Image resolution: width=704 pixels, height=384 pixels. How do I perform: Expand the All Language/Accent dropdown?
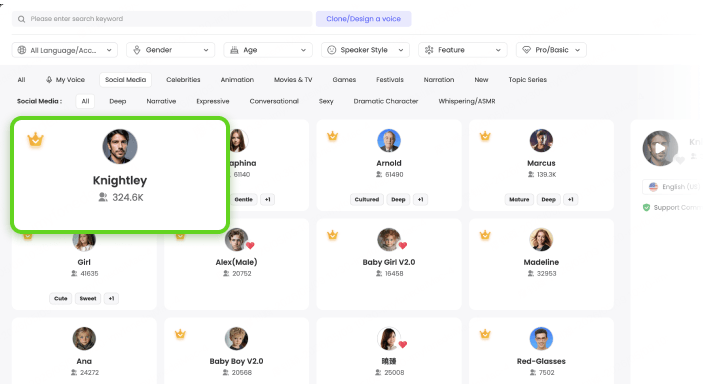coord(65,50)
